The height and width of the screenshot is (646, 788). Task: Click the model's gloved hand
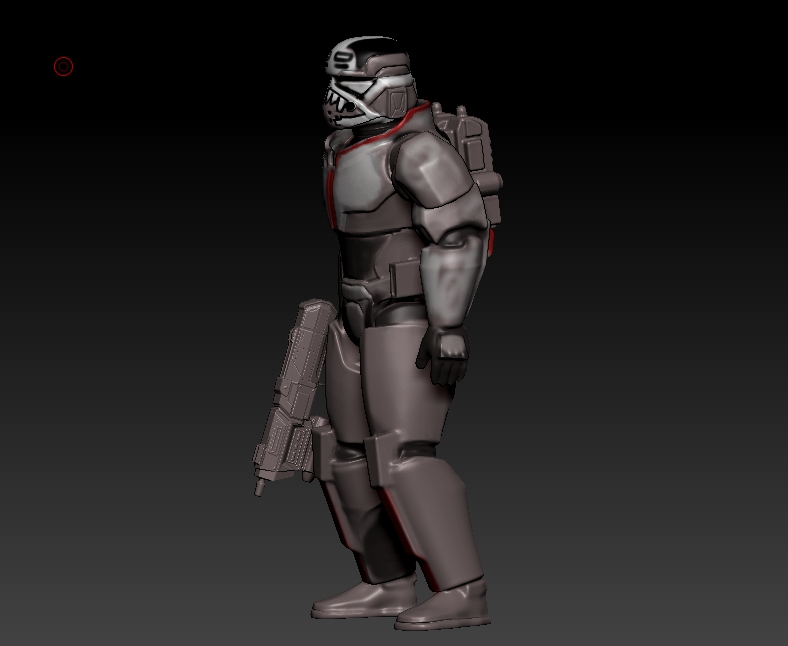coord(443,356)
